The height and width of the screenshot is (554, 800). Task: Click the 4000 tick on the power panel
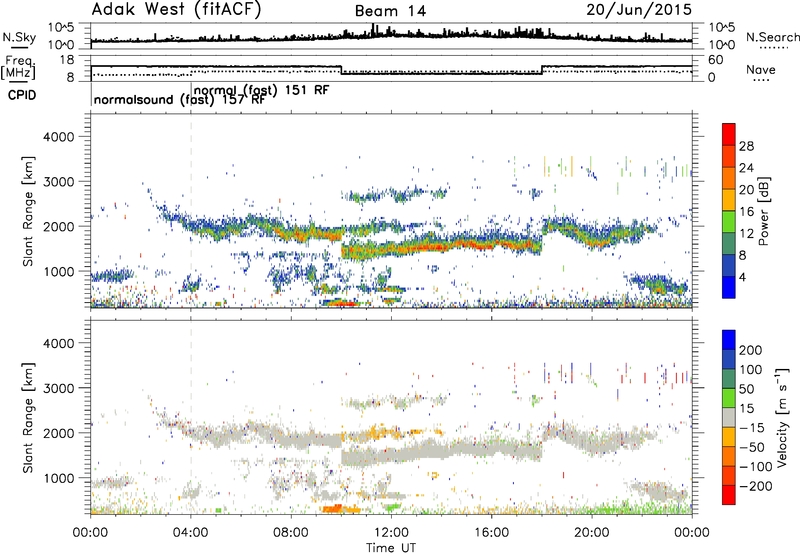[58, 137]
